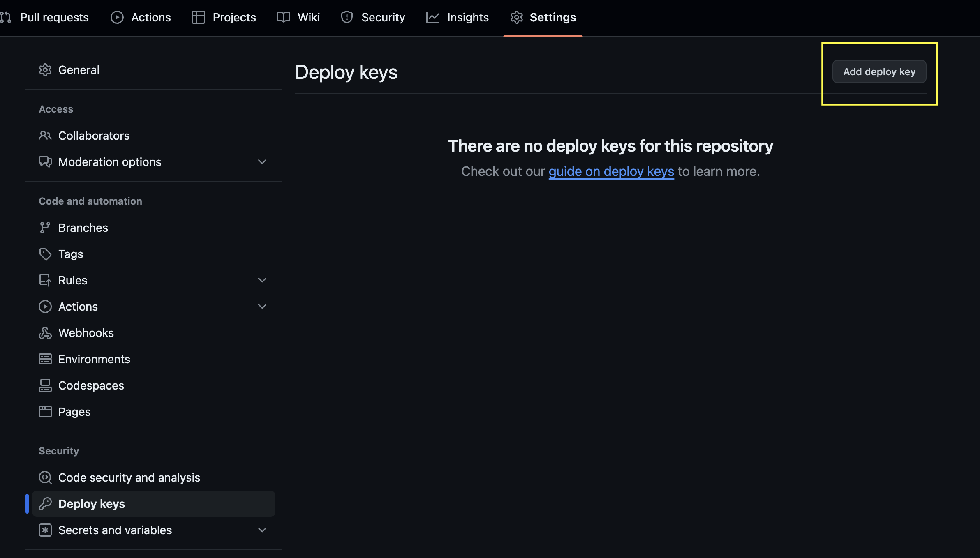Click the Environments server icon
Screen dimensions: 980x558
45,359
